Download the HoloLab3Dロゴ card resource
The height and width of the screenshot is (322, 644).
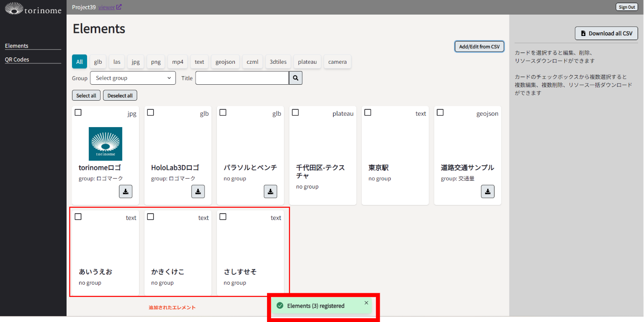tap(198, 192)
